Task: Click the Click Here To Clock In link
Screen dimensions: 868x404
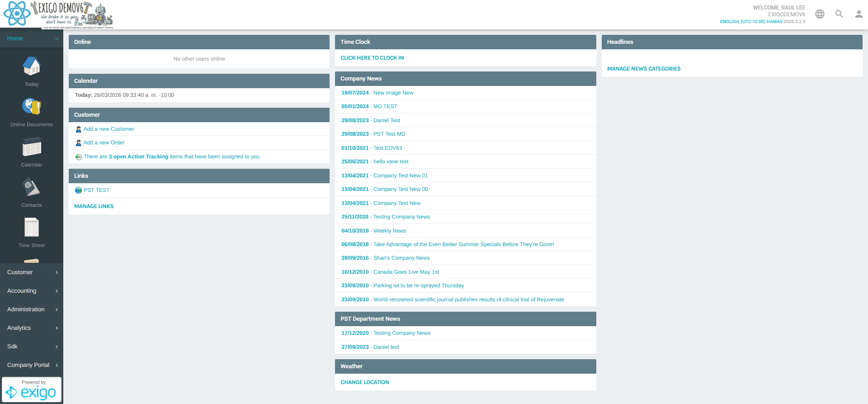Action: pyautogui.click(x=372, y=58)
